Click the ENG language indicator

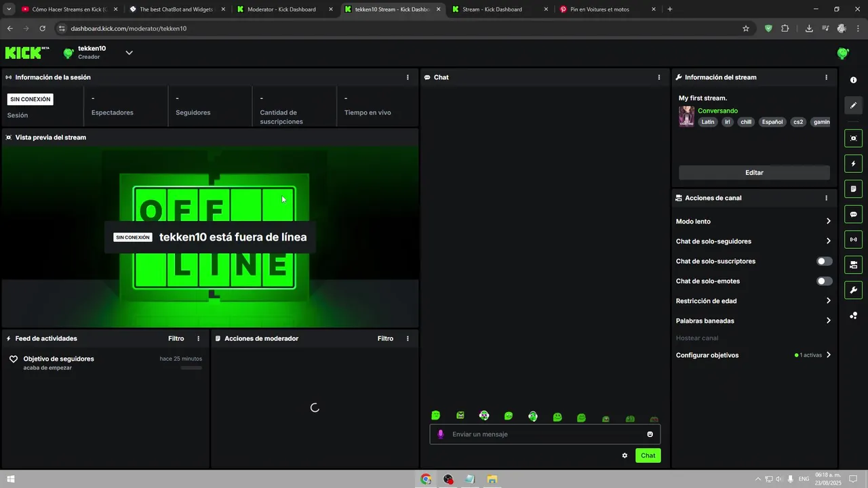pos(804,479)
